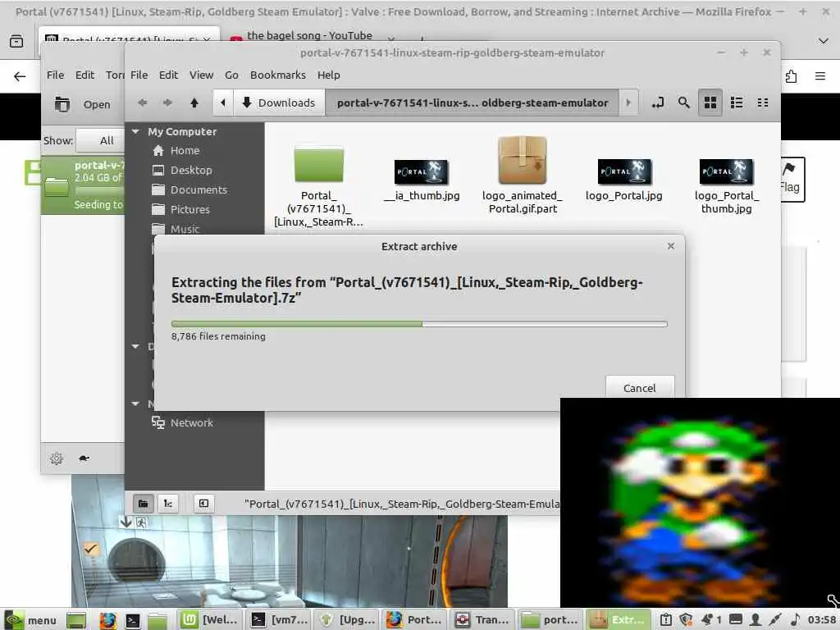Close the Extract archive dialog
This screenshot has width=840, height=630.
coord(671,246)
